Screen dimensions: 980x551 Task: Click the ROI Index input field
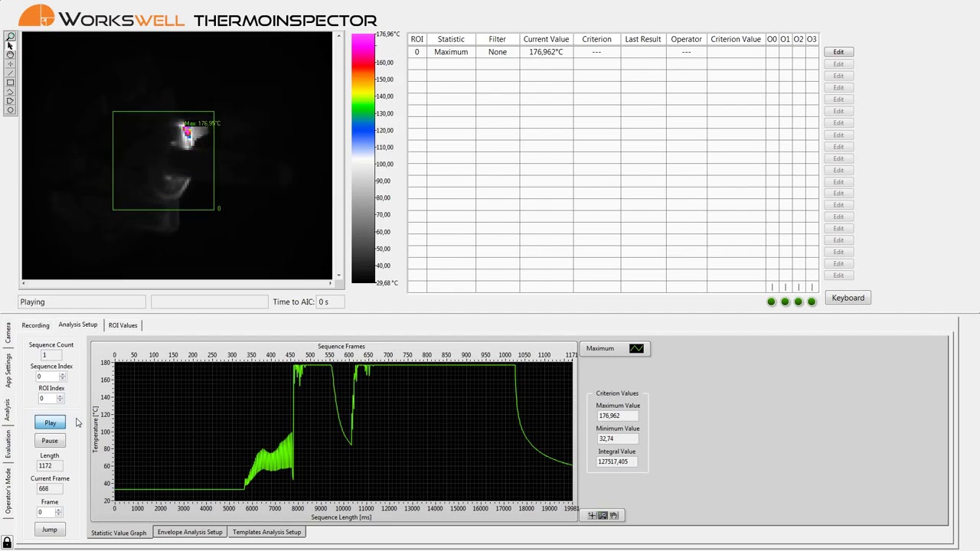click(x=47, y=398)
